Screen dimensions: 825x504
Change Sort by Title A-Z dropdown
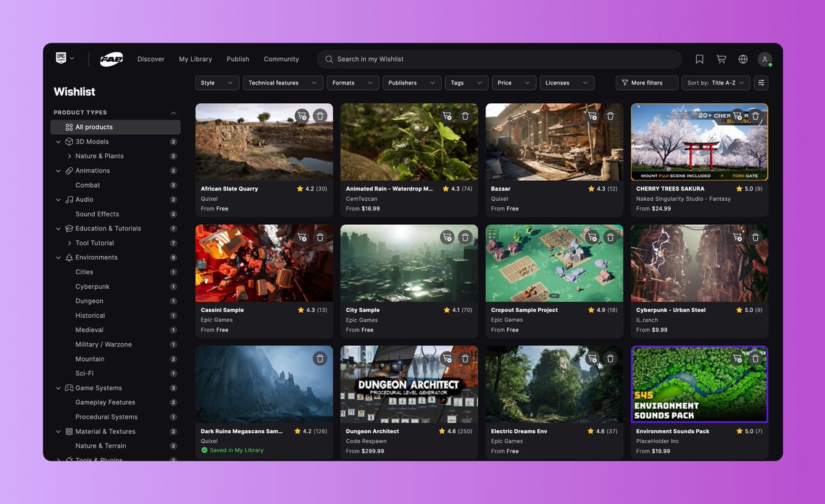[716, 83]
